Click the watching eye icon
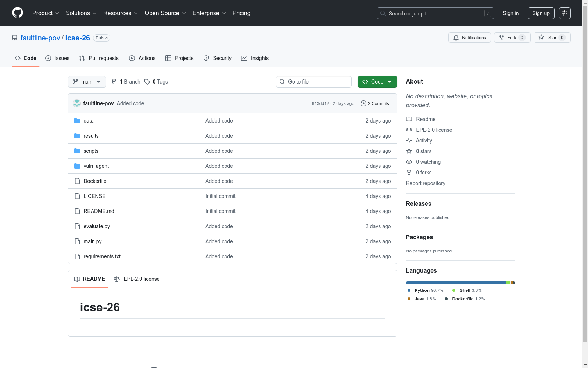Image resolution: width=588 pixels, height=368 pixels. (409, 162)
